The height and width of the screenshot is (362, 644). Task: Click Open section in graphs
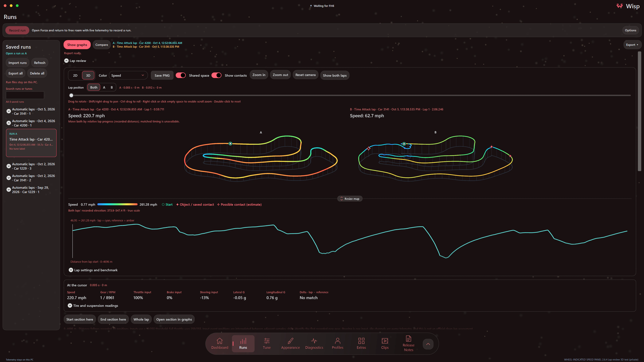174,319
